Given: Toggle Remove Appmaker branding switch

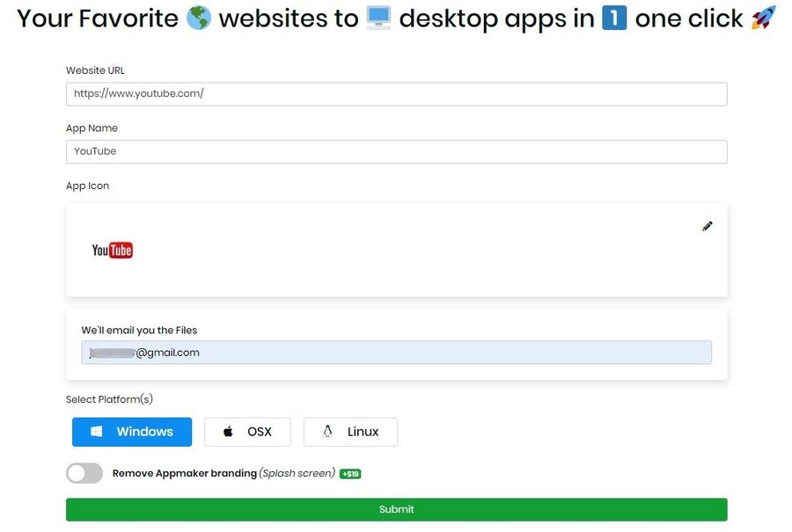Looking at the screenshot, I should point(84,473).
